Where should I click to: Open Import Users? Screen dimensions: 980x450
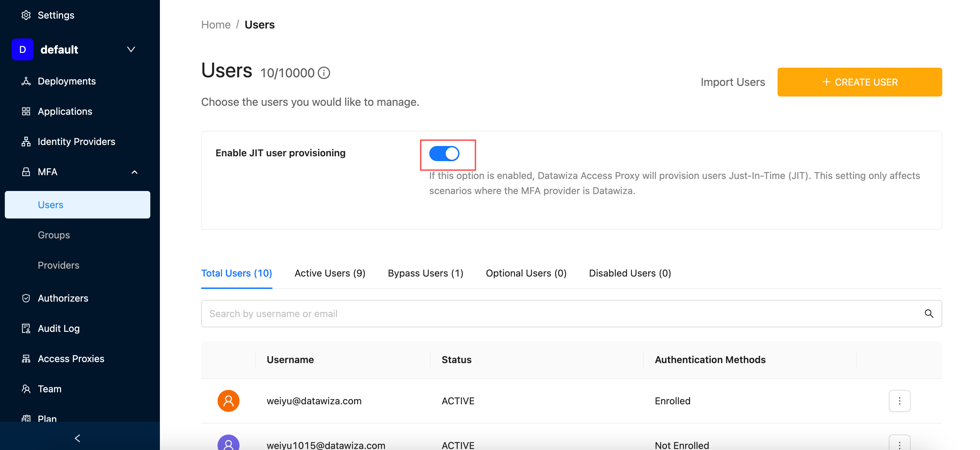732,82
